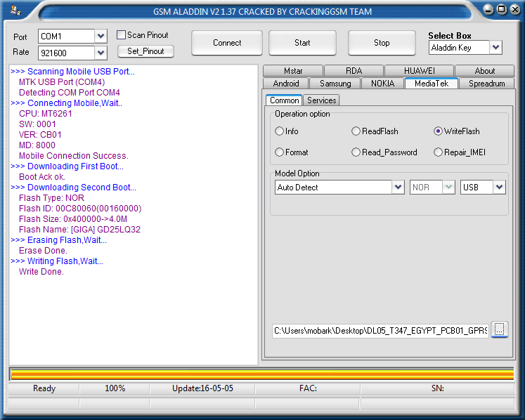Click the 'VER: CB01' log line

pyautogui.click(x=40, y=135)
